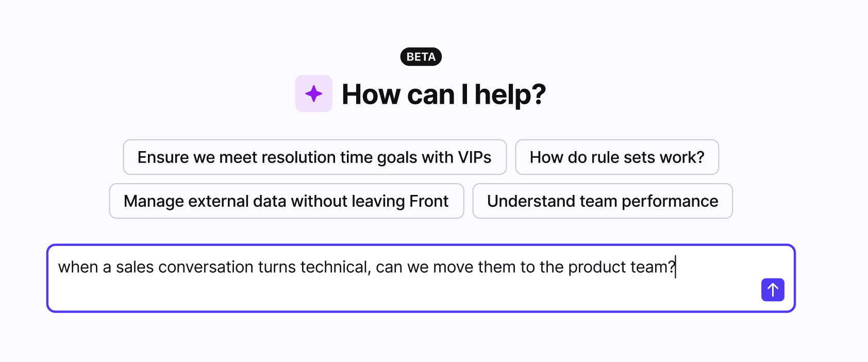
Task: Place cursor after the typed question mark
Action: (x=675, y=267)
